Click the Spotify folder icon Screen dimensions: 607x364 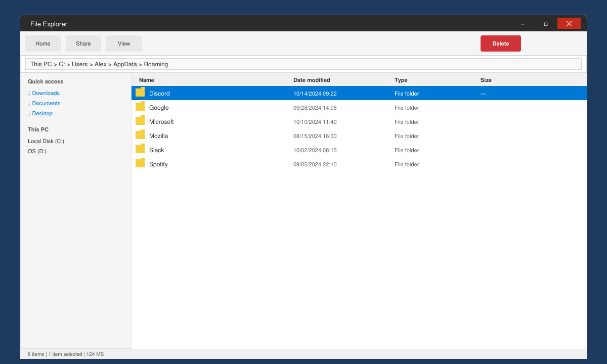(x=140, y=163)
